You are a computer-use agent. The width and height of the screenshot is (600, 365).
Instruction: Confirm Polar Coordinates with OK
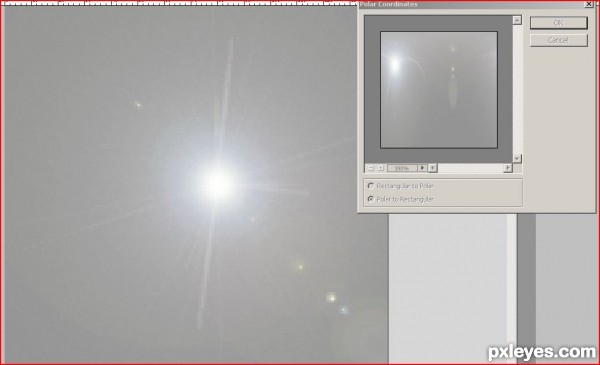[x=558, y=23]
